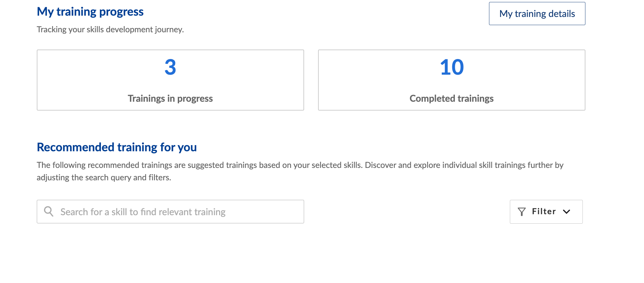644x283 pixels.
Task: Expand the Filter chevron arrow
Action: click(567, 212)
